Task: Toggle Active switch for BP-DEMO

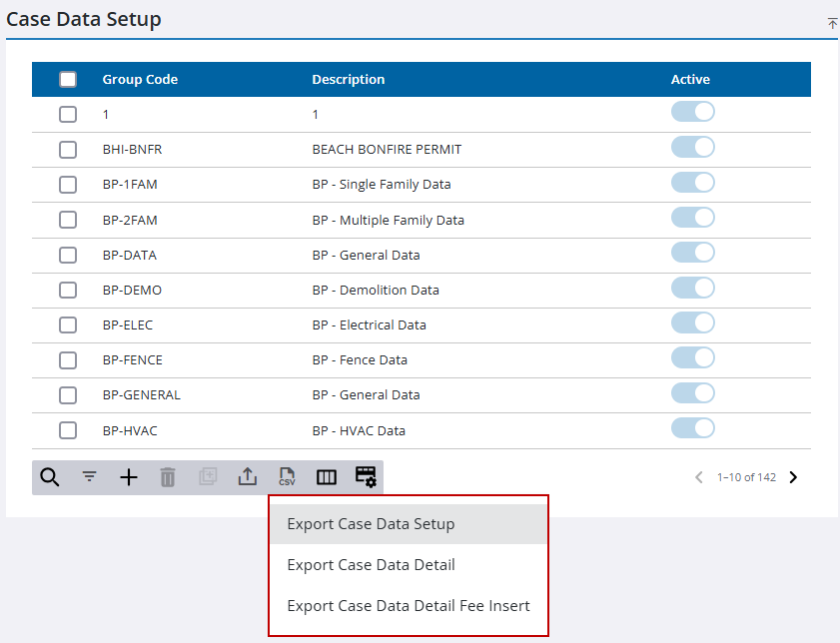Action: 692,289
